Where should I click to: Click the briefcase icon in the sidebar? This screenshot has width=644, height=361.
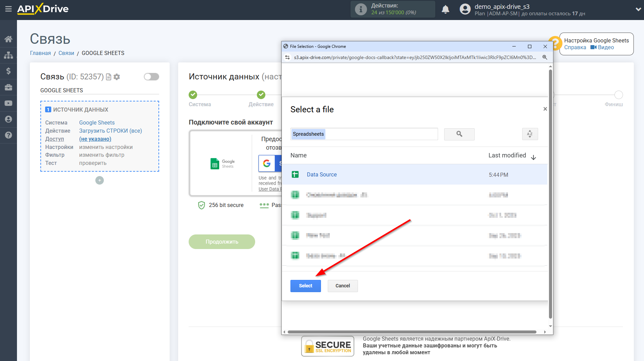(8, 87)
